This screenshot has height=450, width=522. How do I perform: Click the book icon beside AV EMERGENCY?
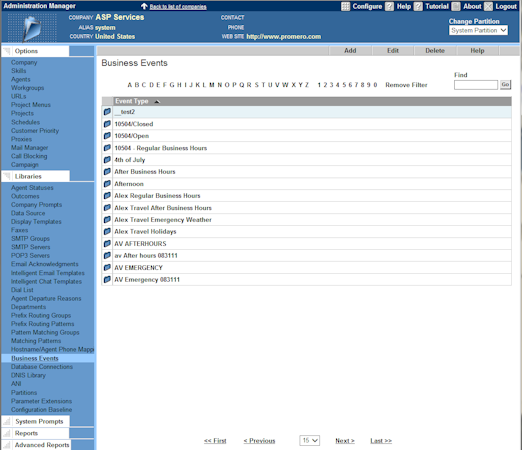point(107,267)
